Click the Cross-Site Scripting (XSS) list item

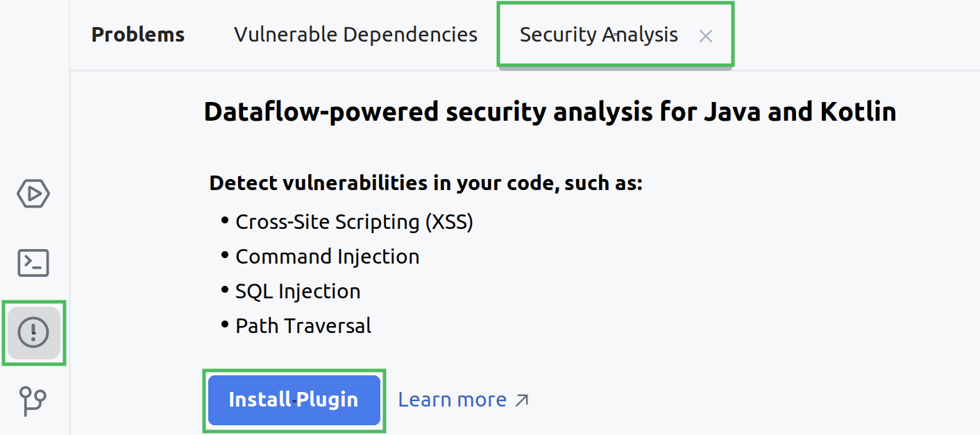click(x=354, y=221)
